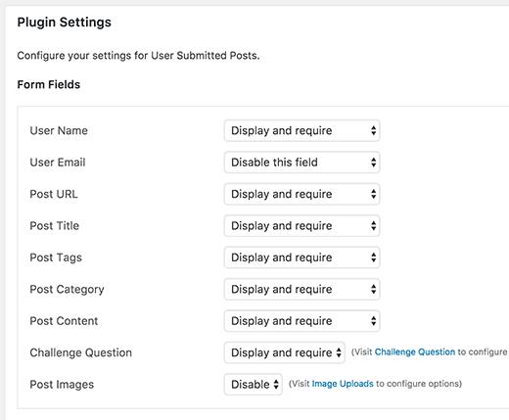This screenshot has width=509, height=420.
Task: Click the Post Images dropdown arrows
Action: point(276,384)
